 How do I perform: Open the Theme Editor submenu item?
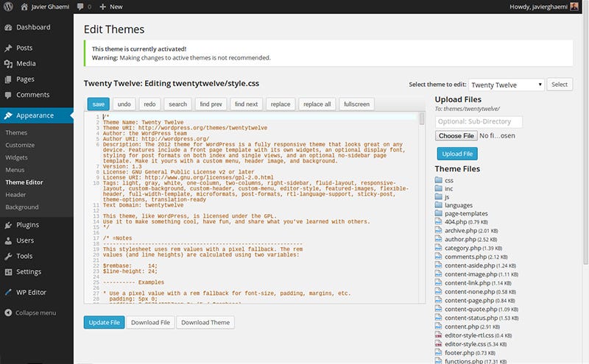(24, 182)
